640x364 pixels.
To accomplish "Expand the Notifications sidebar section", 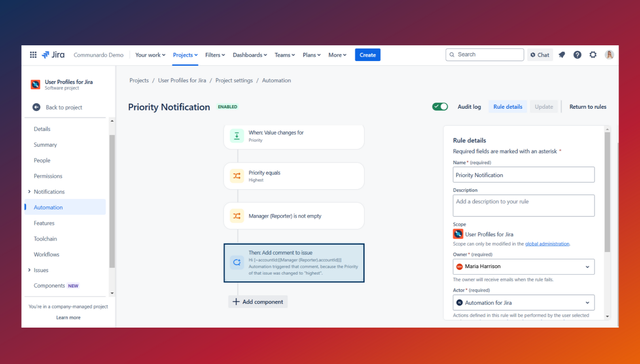I will click(x=29, y=192).
